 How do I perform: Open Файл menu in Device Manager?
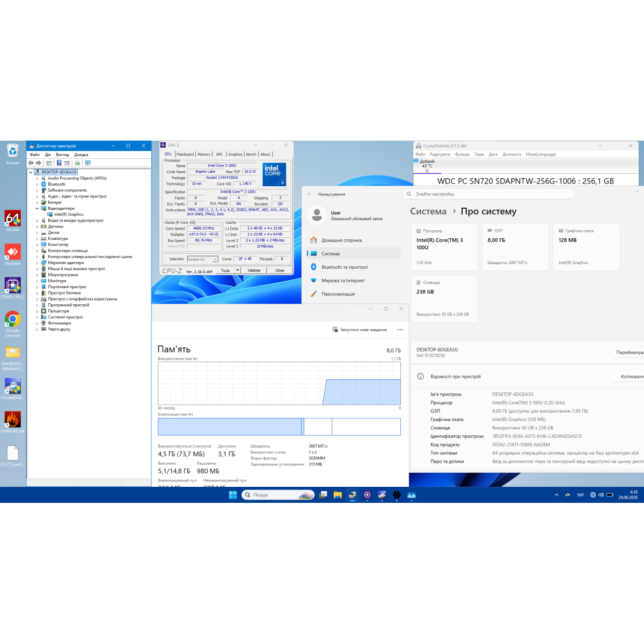(35, 155)
